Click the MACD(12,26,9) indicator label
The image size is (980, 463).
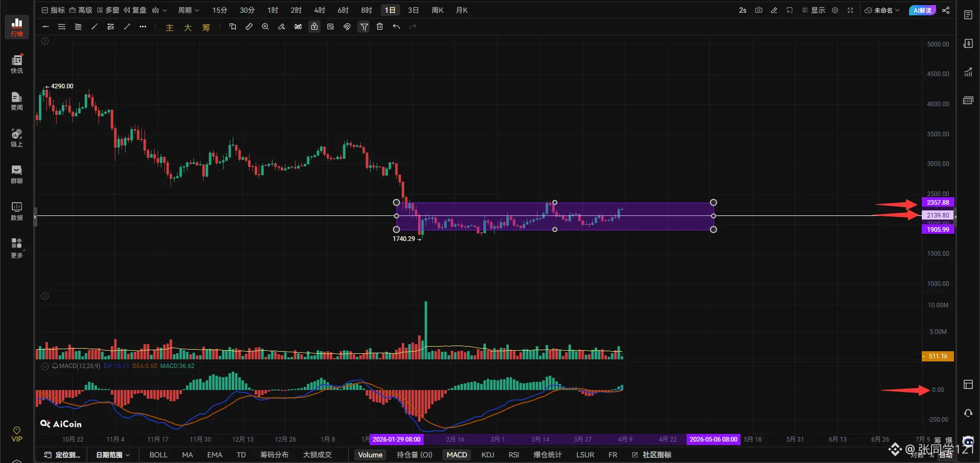click(80, 366)
